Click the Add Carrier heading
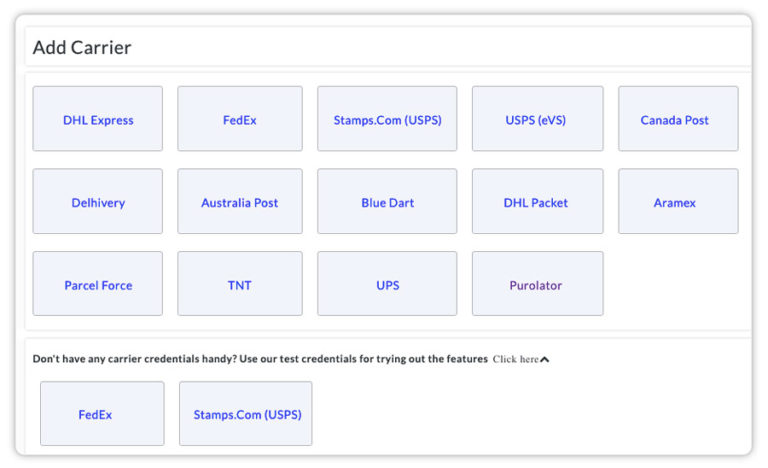The width and height of the screenshot is (768, 468). tap(82, 47)
